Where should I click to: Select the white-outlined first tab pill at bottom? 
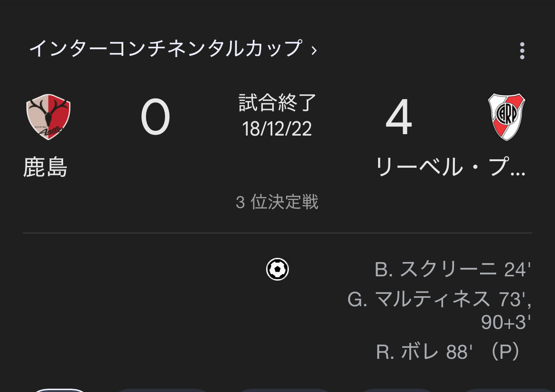pyautogui.click(x=60, y=390)
